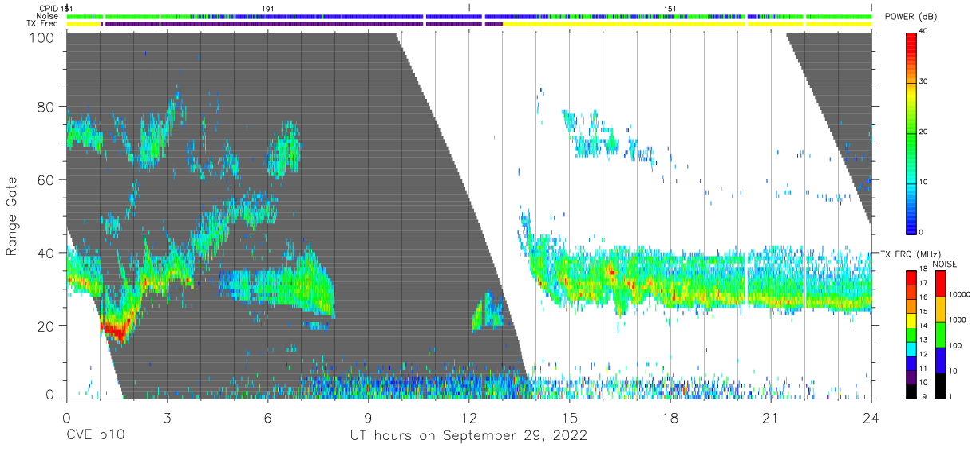Click the 15 label on the TX FRQ legend
Image resolution: width=980 pixels, height=452 pixels.
pos(923,311)
